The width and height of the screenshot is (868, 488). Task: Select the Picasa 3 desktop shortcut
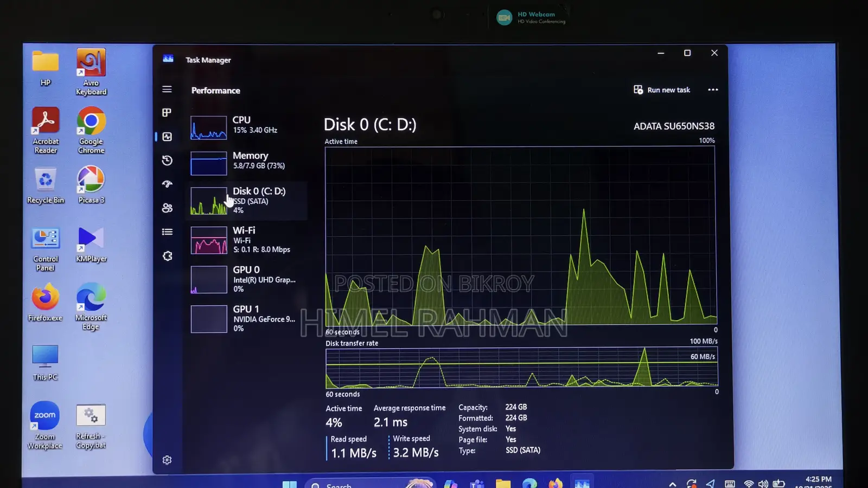pyautogui.click(x=91, y=185)
